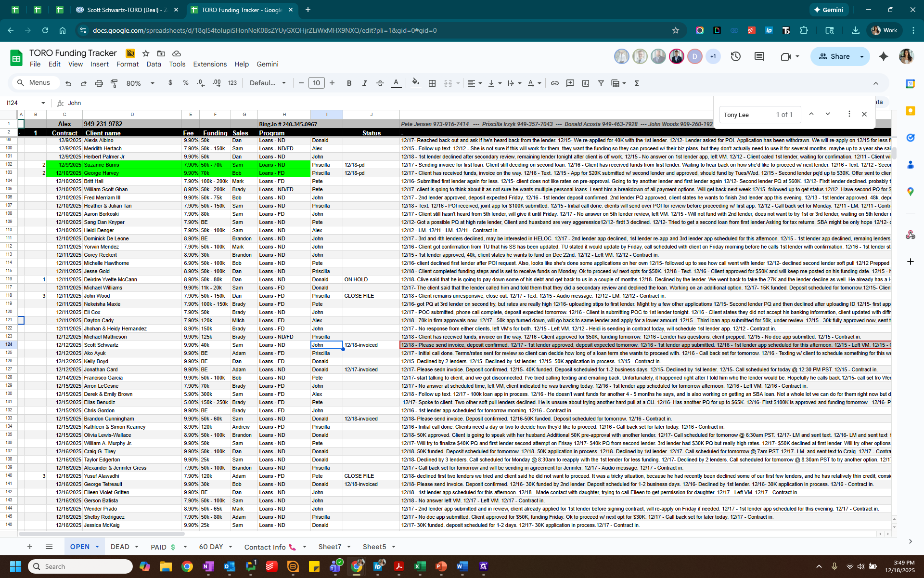This screenshot has width=924, height=578.
Task: Expand the 80% zoom dropdown
Action: [152, 83]
